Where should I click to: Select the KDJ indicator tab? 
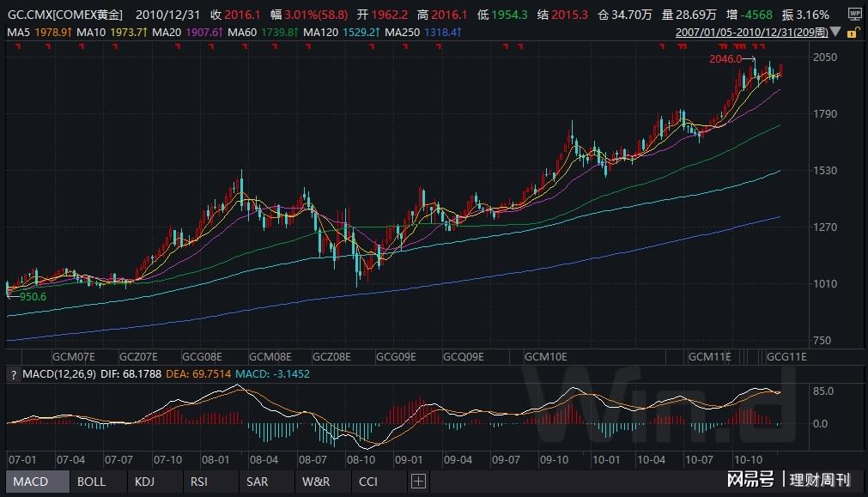[x=144, y=482]
